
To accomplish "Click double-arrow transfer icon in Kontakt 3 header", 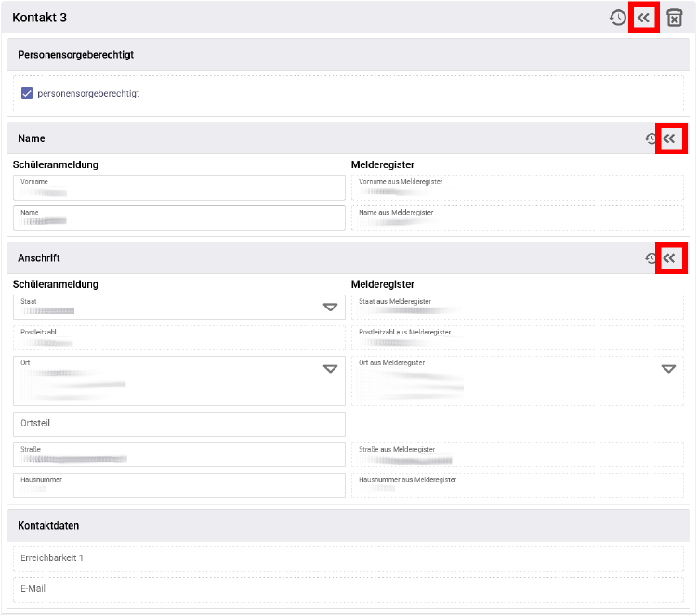I will [x=643, y=18].
